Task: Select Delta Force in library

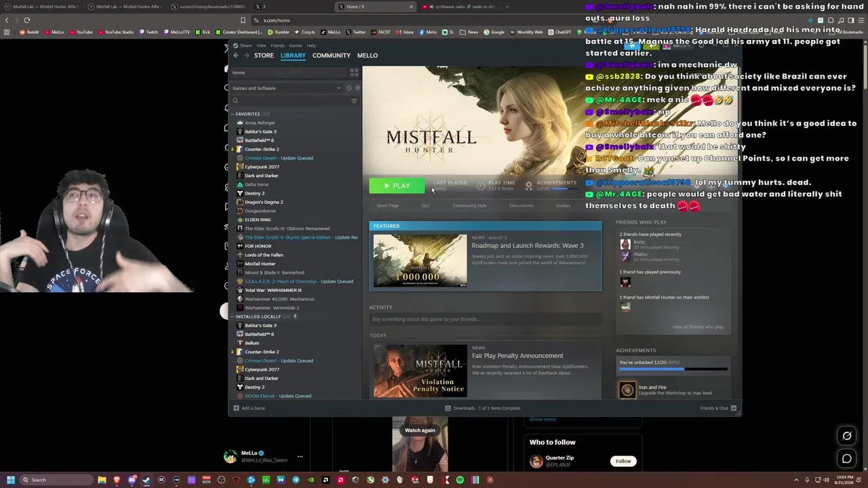Action: click(x=256, y=184)
